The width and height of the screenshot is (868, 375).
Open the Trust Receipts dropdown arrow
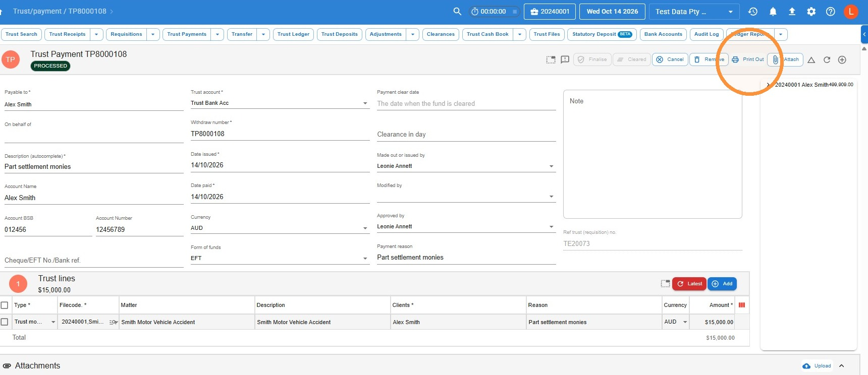pyautogui.click(x=96, y=34)
